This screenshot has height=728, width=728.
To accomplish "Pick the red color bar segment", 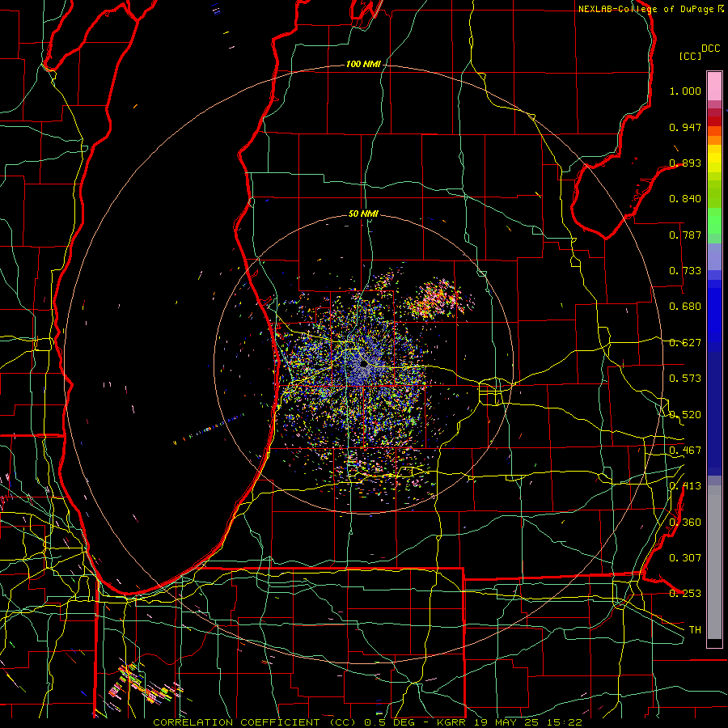I will tap(714, 121).
